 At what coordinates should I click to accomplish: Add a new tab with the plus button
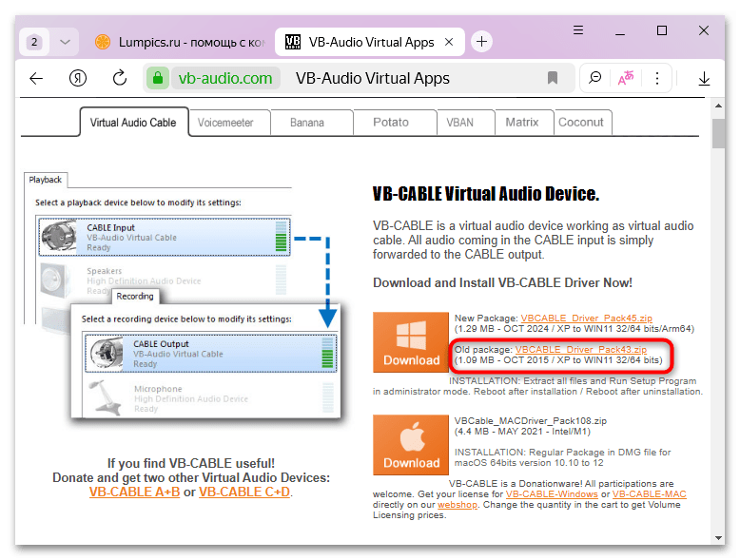[x=481, y=42]
